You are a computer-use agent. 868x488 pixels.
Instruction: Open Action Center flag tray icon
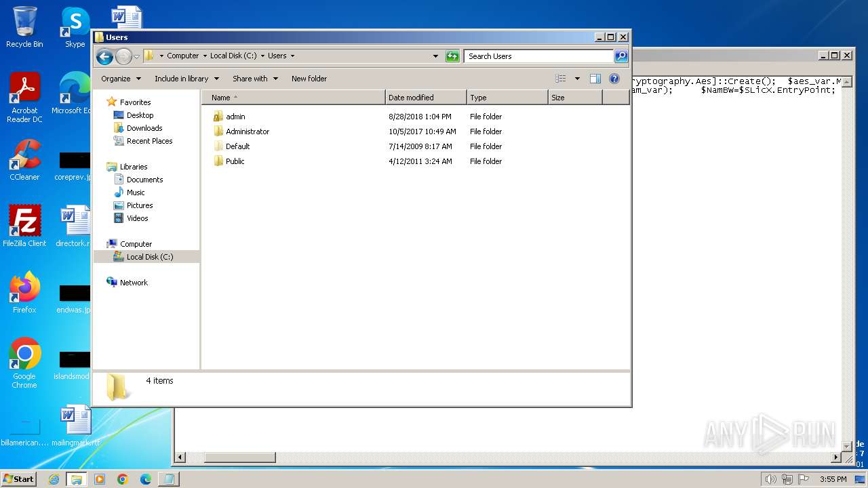click(x=803, y=479)
